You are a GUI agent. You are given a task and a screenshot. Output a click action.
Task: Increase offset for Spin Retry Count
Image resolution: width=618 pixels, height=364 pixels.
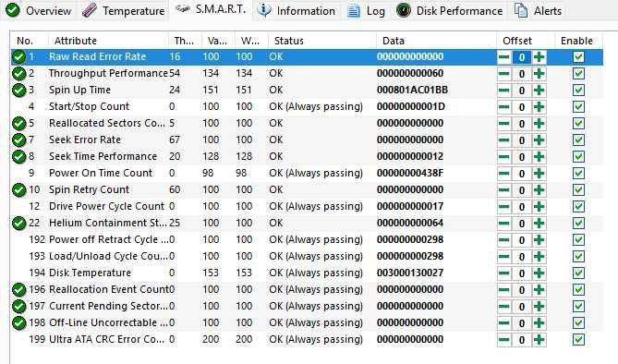coord(539,190)
